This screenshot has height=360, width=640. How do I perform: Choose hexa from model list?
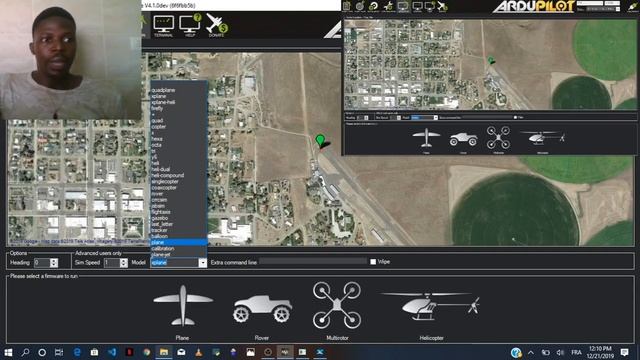157,139
